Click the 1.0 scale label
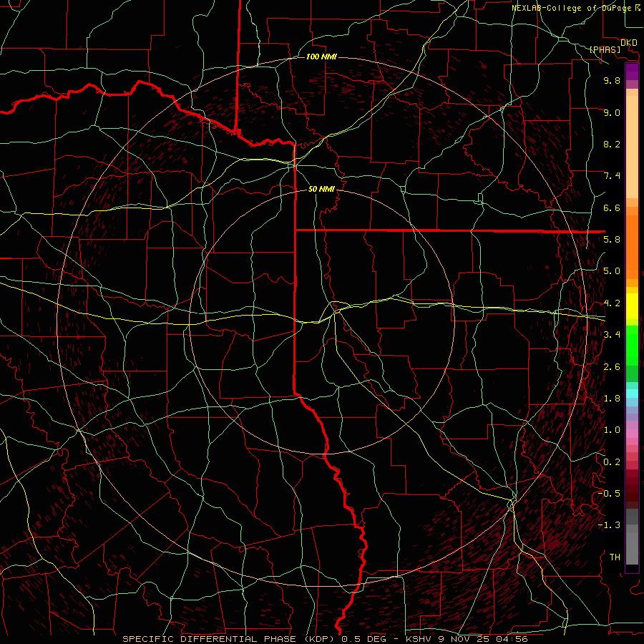This screenshot has width=644, height=644. click(x=612, y=430)
